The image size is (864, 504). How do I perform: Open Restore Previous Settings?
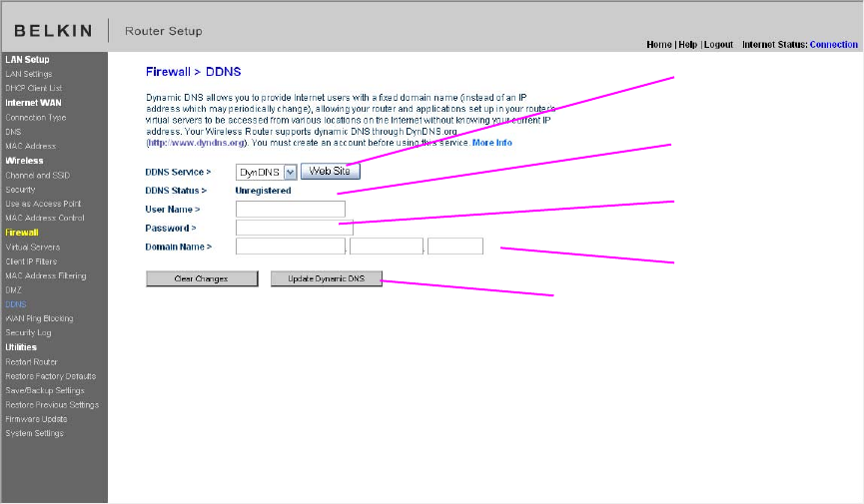(x=52, y=405)
